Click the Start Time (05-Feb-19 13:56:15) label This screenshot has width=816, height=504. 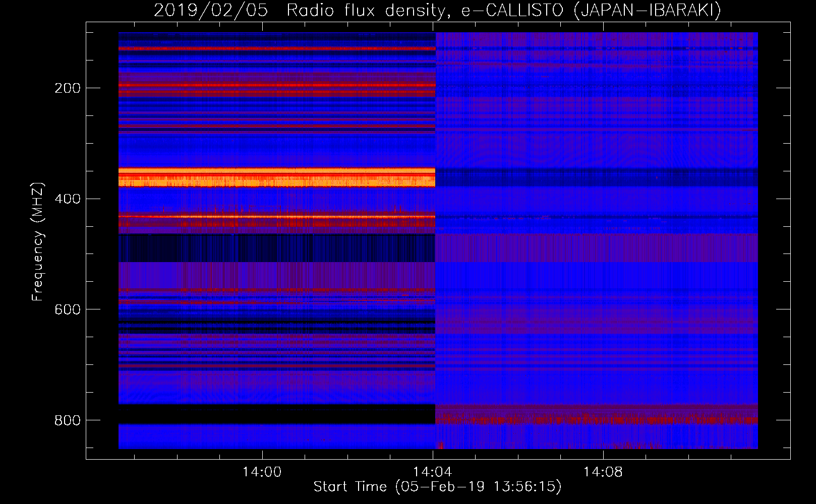click(x=437, y=487)
